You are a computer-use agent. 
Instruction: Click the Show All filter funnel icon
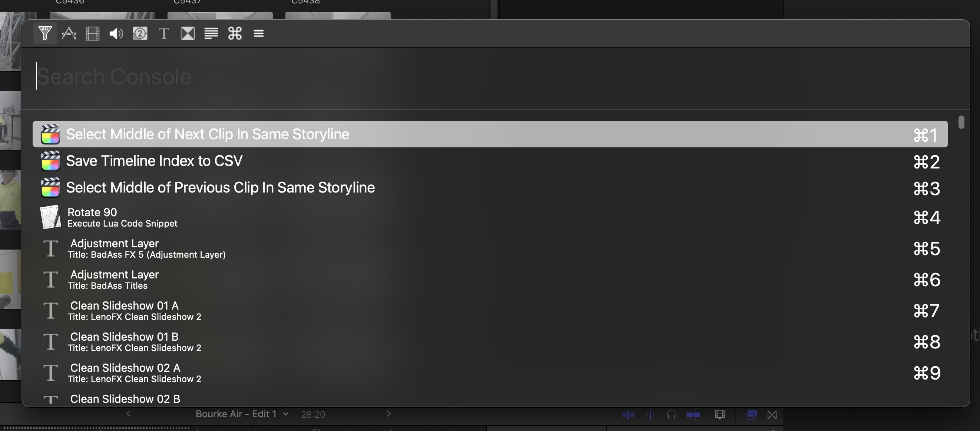(x=45, y=33)
